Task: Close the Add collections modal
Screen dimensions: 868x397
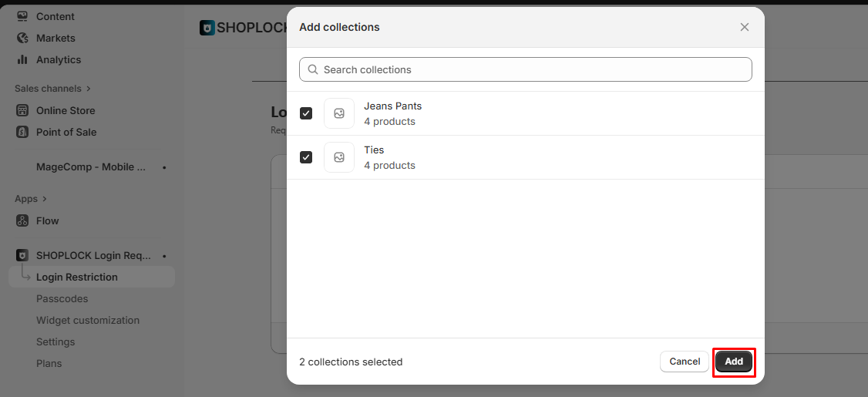Action: click(x=744, y=27)
